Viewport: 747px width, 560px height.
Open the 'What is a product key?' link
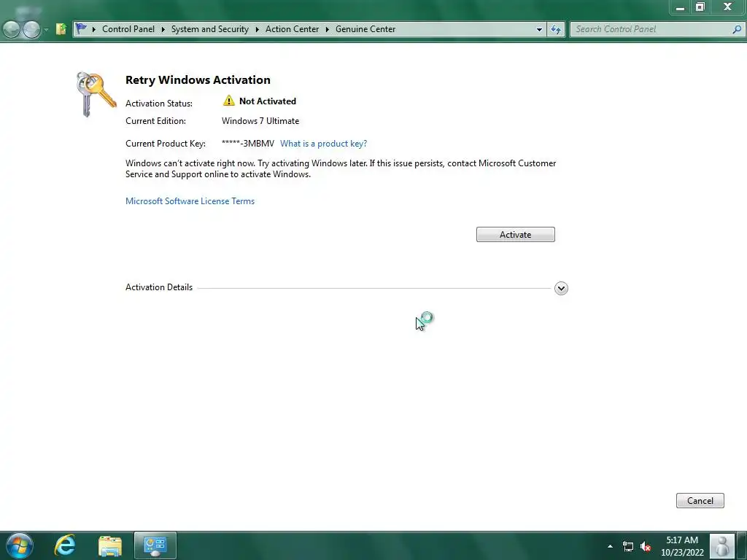[x=323, y=144]
